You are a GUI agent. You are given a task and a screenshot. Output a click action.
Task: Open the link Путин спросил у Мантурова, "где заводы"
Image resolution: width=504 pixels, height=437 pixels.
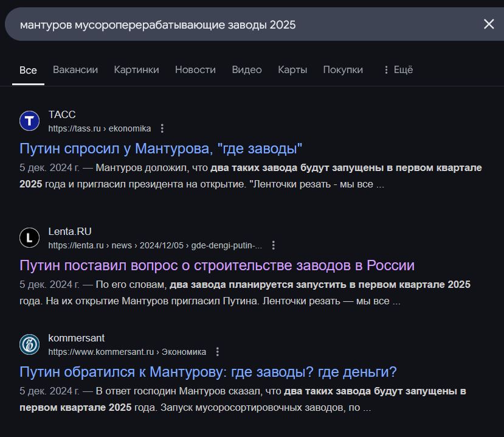point(161,149)
